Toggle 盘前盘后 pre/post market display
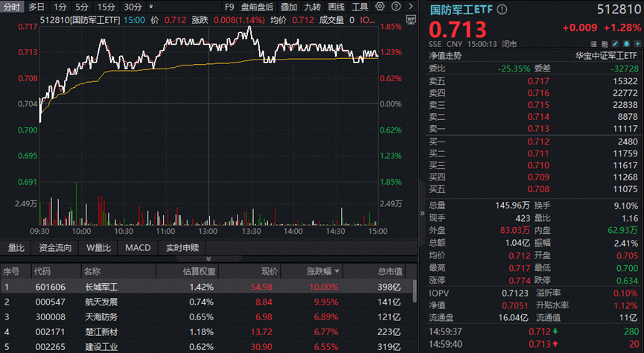The height and width of the screenshot is (353, 644). click(x=257, y=7)
